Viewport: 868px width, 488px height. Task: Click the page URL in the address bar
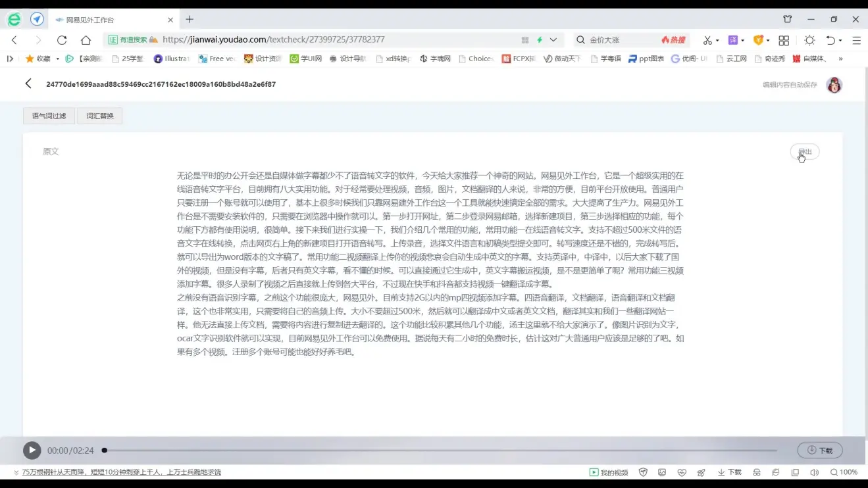(274, 39)
